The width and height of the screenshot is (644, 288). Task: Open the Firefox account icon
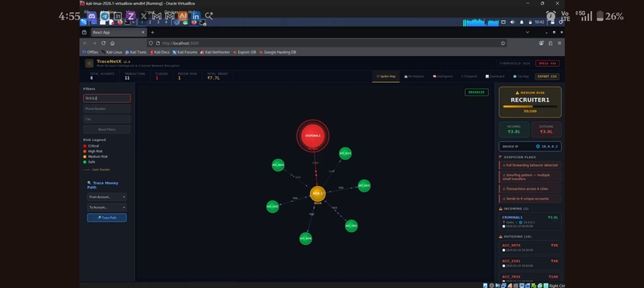tap(541, 43)
